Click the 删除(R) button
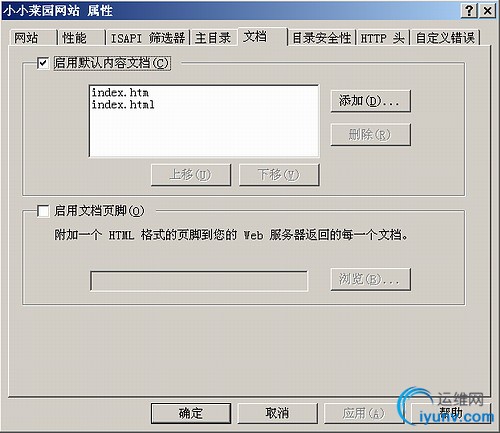 coord(370,135)
